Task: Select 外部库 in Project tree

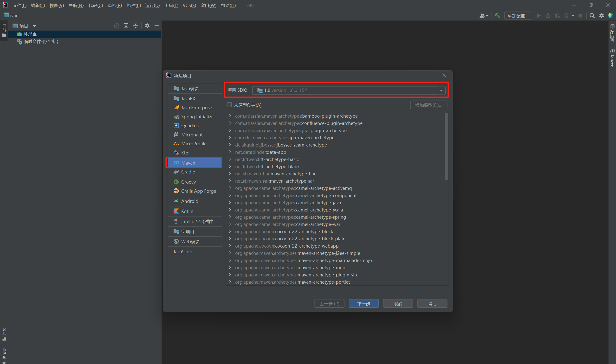Action: pos(84,34)
